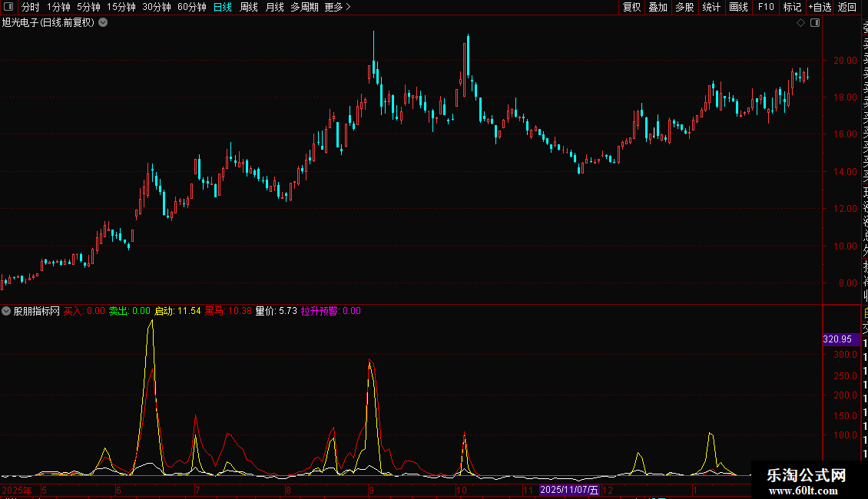The height and width of the screenshot is (499, 868).
Task: Click the 复权 button
Action: tap(631, 7)
